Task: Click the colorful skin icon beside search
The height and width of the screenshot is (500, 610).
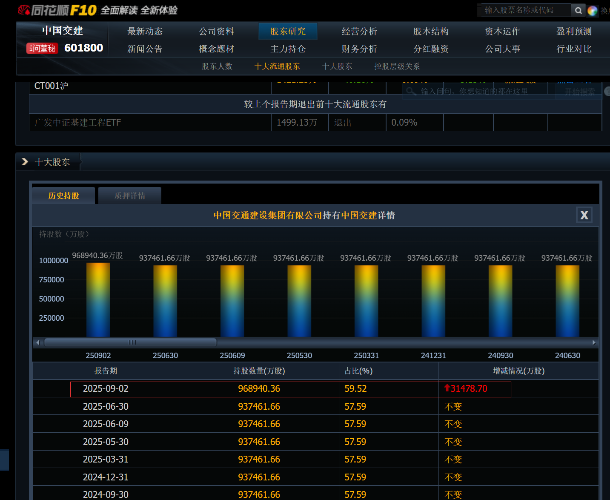Action: (x=592, y=11)
